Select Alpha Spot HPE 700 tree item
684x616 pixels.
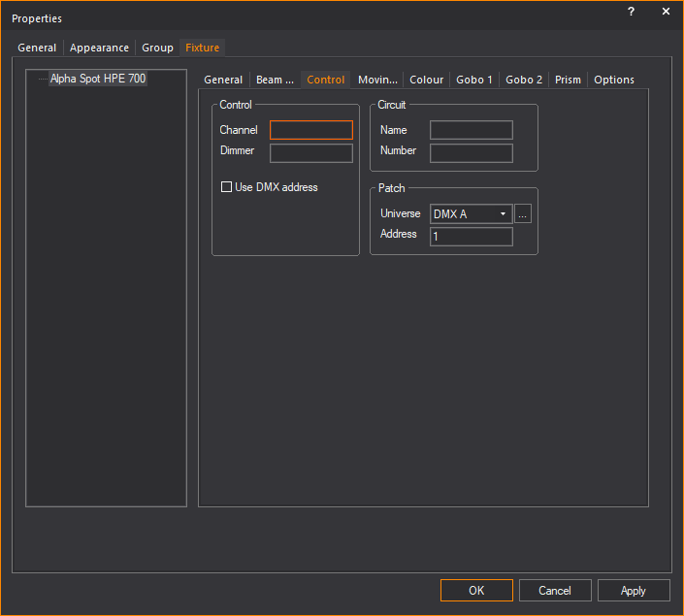[x=98, y=79]
